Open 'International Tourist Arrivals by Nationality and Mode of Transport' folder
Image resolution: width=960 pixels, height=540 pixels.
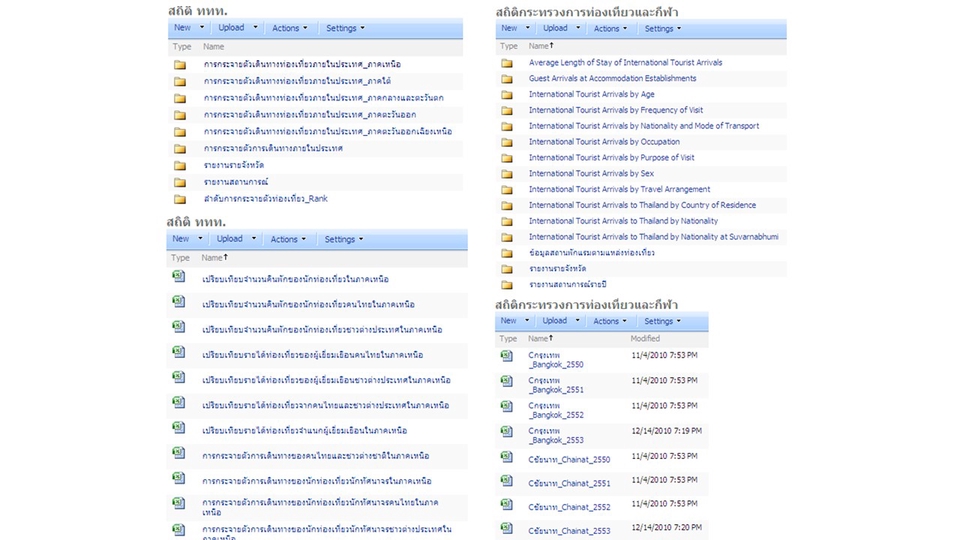(x=643, y=126)
